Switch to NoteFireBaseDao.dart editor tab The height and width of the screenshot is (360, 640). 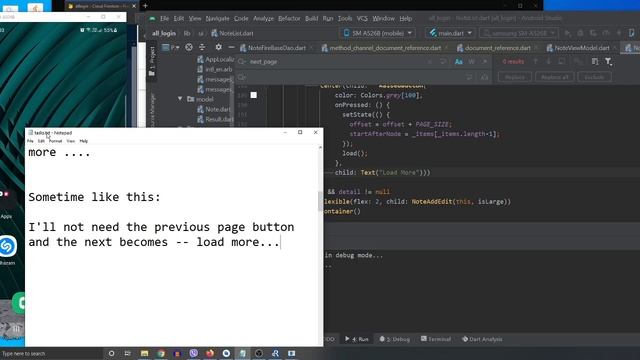pyautogui.click(x=273, y=48)
